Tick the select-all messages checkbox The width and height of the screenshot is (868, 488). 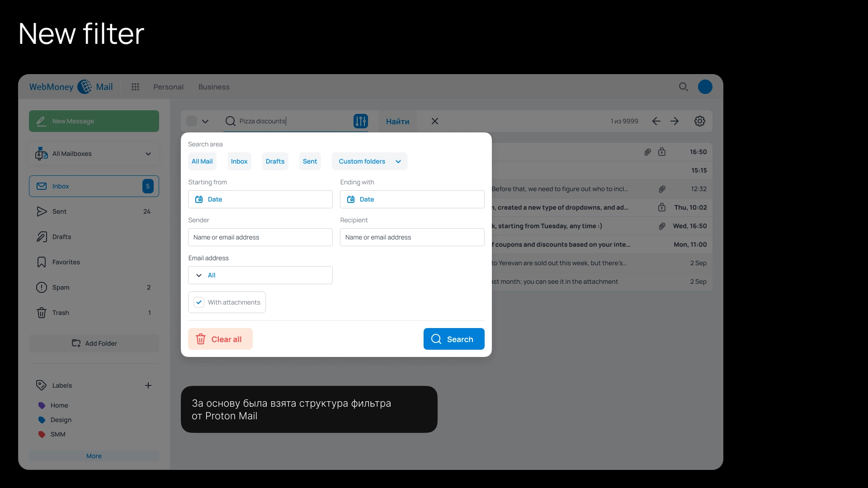tap(192, 121)
